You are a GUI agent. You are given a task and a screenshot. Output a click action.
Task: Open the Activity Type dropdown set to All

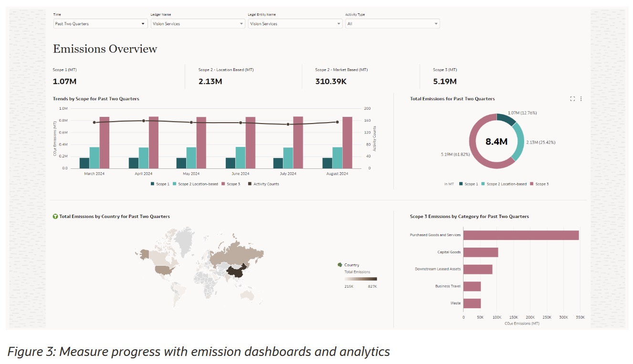tap(392, 23)
